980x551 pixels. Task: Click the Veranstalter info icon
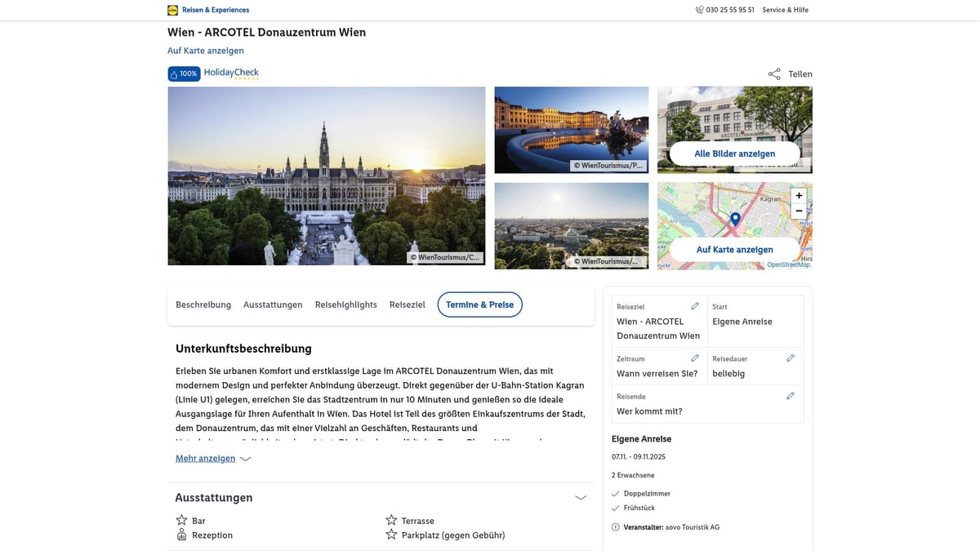click(616, 527)
